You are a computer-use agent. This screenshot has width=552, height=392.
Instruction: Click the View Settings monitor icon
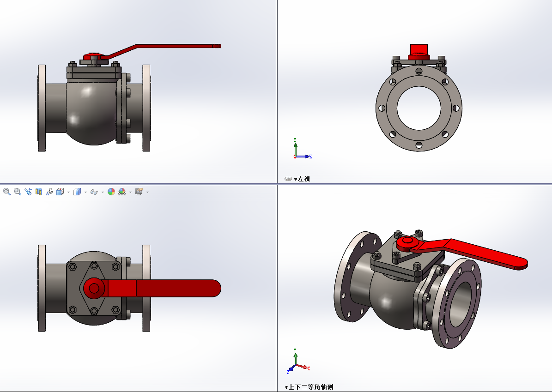point(139,192)
